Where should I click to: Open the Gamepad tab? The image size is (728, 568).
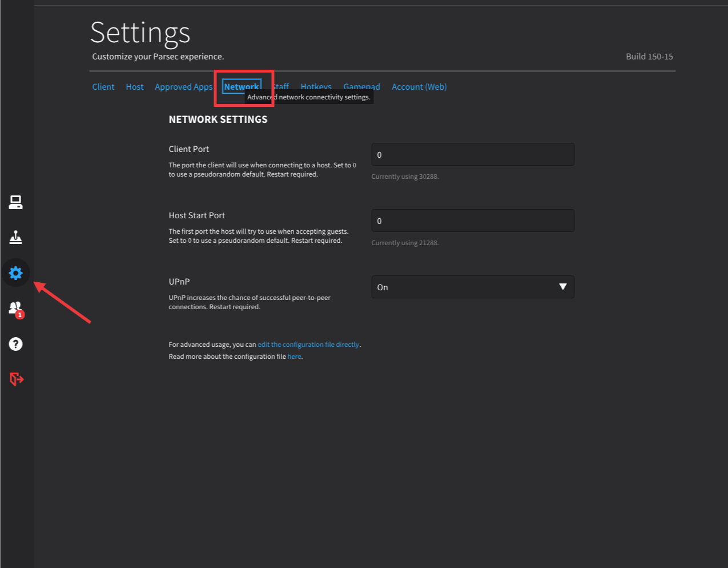tap(361, 86)
